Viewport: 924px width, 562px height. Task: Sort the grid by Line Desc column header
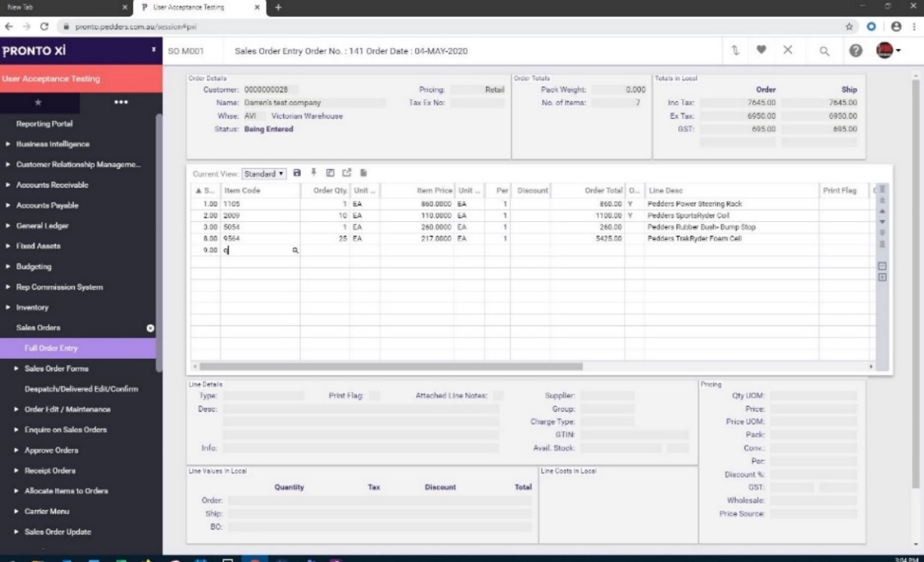[731, 191]
